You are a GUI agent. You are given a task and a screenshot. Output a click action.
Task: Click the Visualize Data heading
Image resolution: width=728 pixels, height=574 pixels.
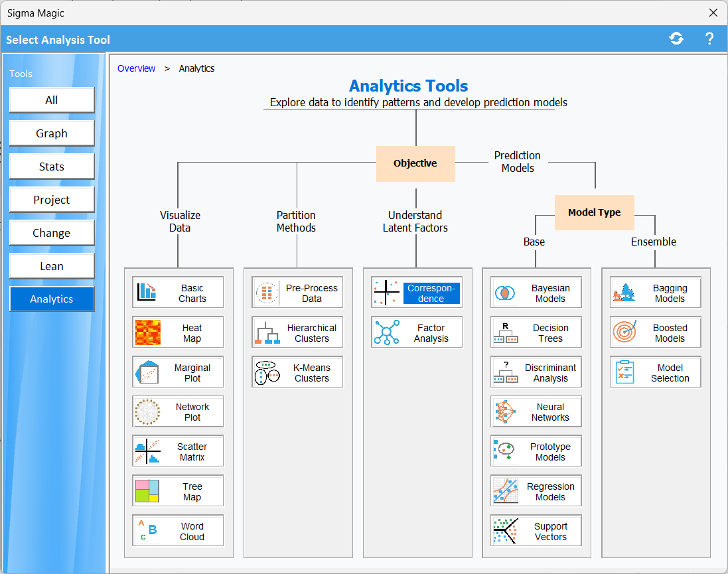[x=180, y=222]
